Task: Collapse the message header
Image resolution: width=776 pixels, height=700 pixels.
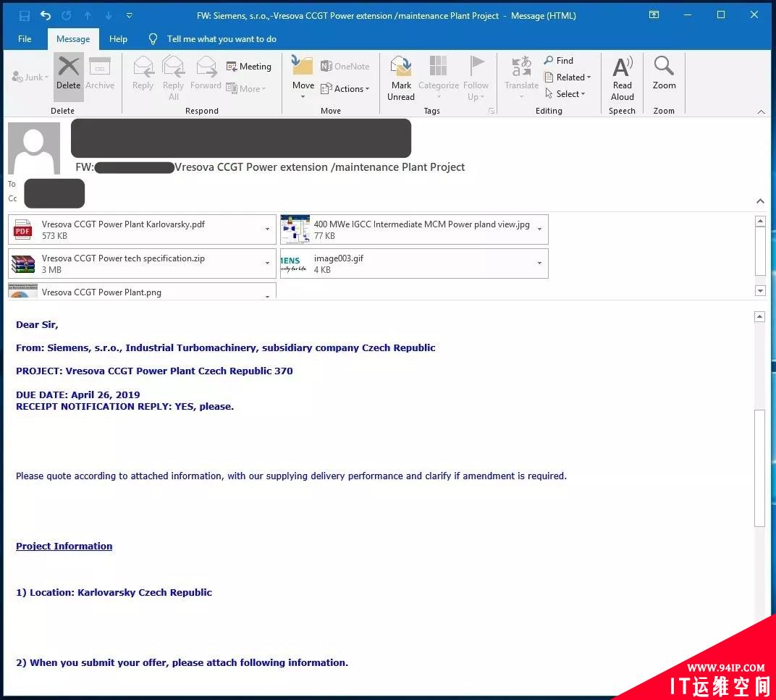Action: [x=760, y=201]
